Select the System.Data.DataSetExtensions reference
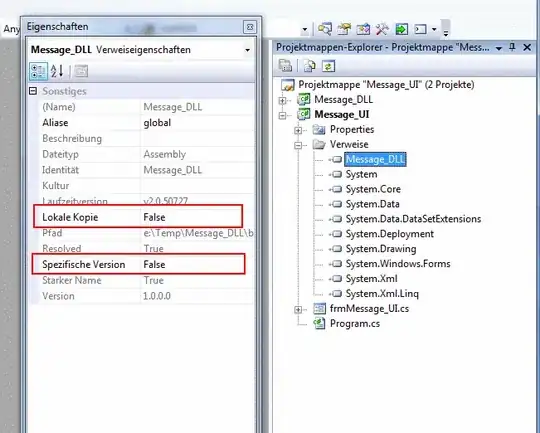Screen dimensions: 540x433 tap(413, 219)
